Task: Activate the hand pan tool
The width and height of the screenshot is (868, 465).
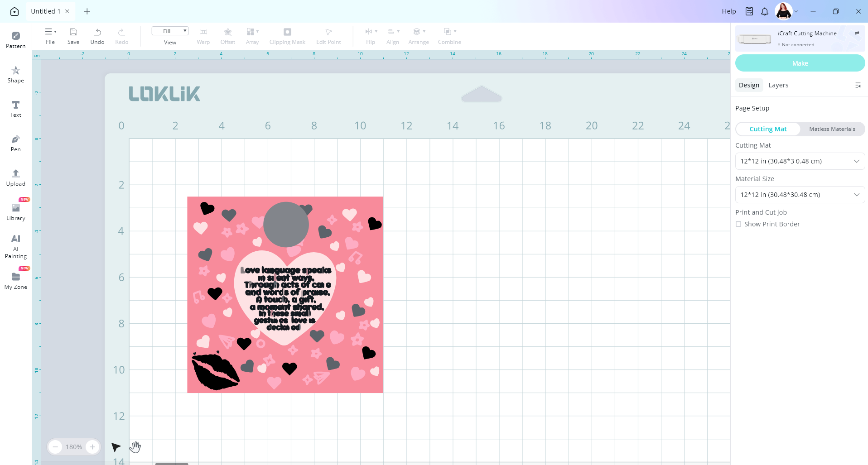Action: tap(135, 447)
